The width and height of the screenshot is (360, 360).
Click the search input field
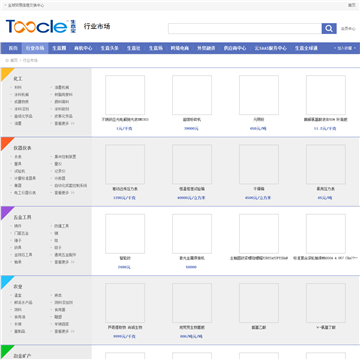[x=245, y=29]
